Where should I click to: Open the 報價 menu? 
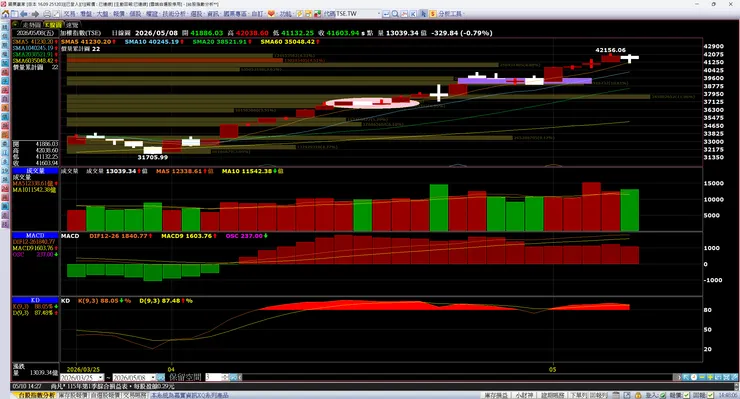[118, 14]
